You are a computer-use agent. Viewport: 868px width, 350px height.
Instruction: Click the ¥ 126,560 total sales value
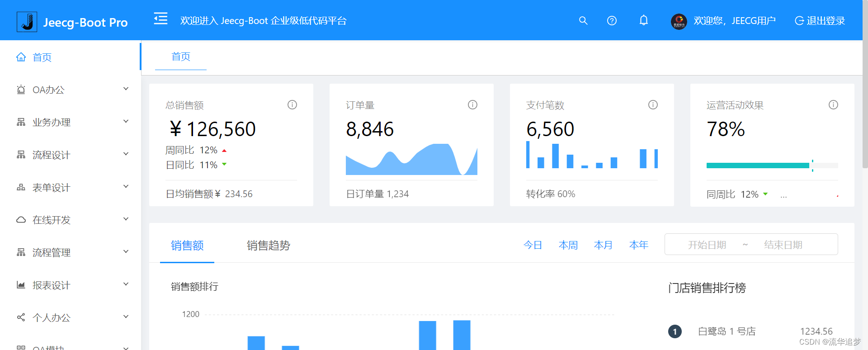coord(212,129)
